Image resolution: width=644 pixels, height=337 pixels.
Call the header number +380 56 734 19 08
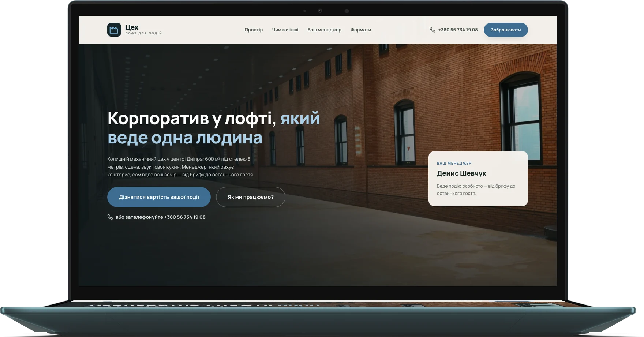(x=458, y=30)
